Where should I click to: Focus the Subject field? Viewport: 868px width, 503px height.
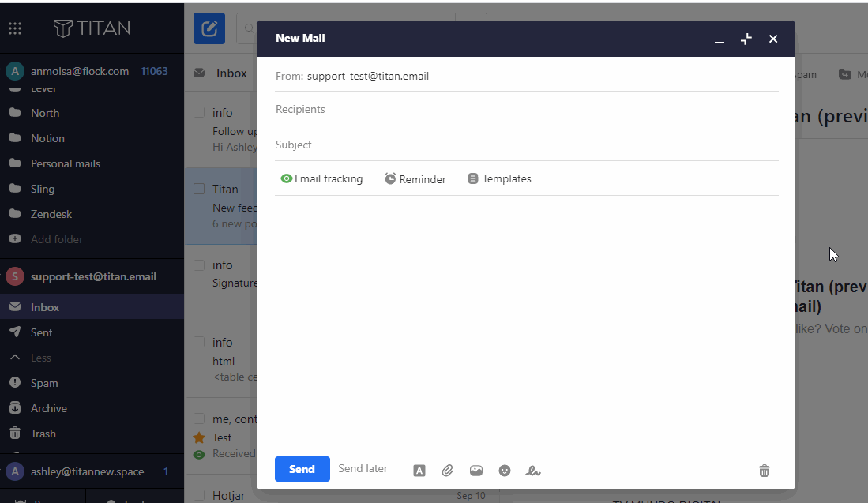[527, 145]
